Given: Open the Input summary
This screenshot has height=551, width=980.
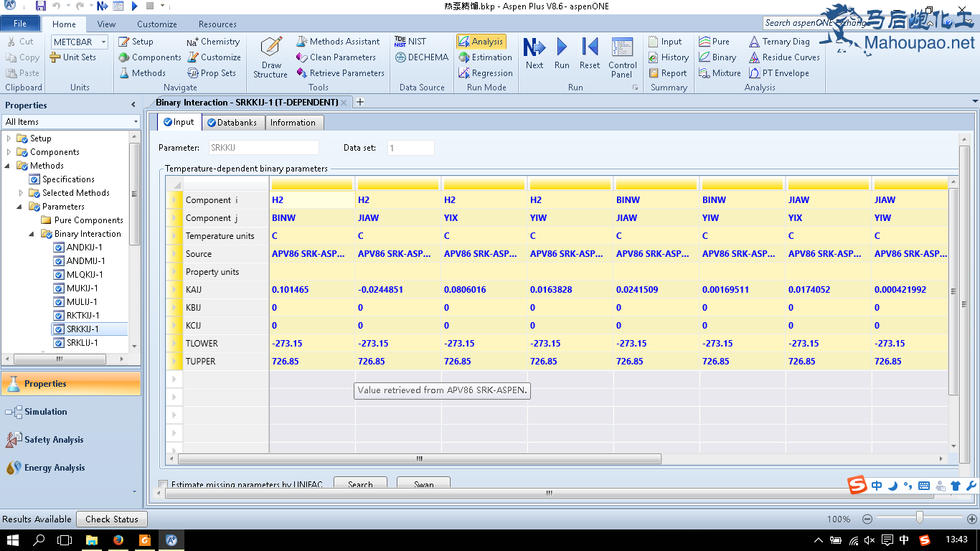Looking at the screenshot, I should click(x=665, y=42).
